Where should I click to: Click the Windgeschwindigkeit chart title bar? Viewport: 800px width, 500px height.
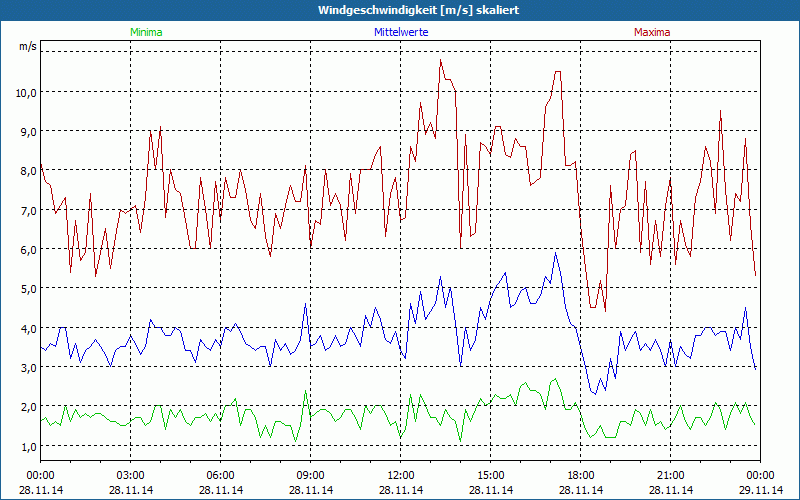point(400,10)
